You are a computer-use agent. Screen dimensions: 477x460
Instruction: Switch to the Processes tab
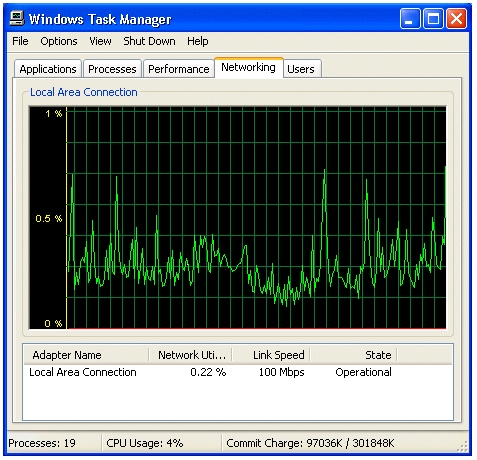click(x=112, y=69)
